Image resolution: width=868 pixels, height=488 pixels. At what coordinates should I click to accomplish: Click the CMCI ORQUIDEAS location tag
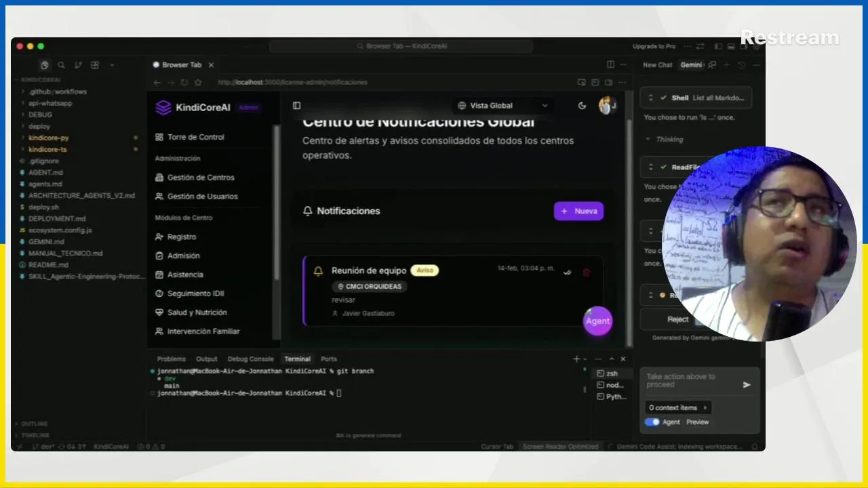[x=370, y=287]
